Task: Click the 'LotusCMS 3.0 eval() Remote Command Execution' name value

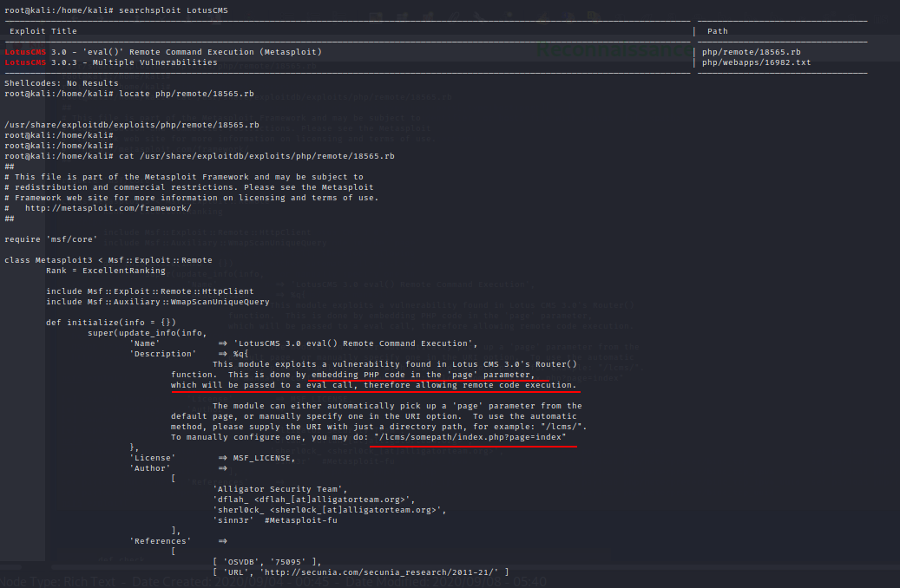Action: click(355, 343)
